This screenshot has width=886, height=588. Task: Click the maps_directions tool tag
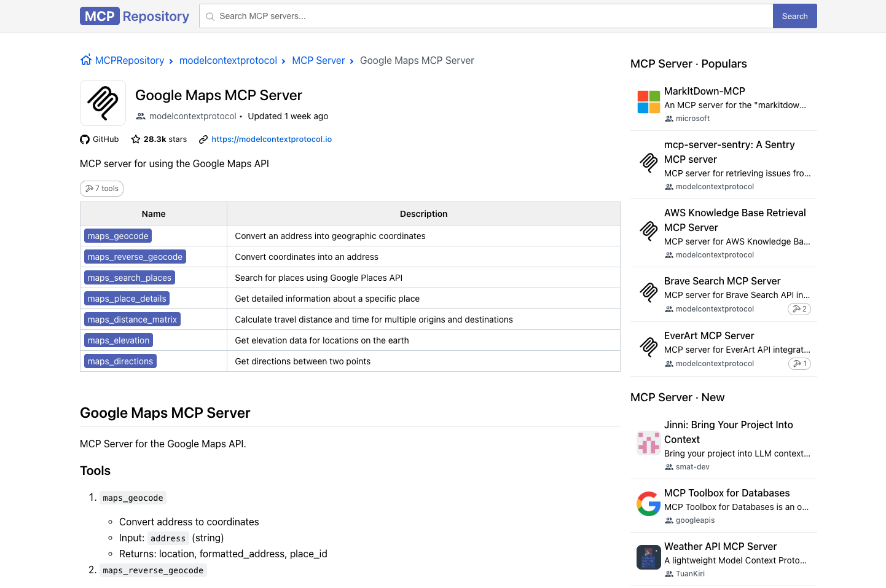tap(120, 361)
